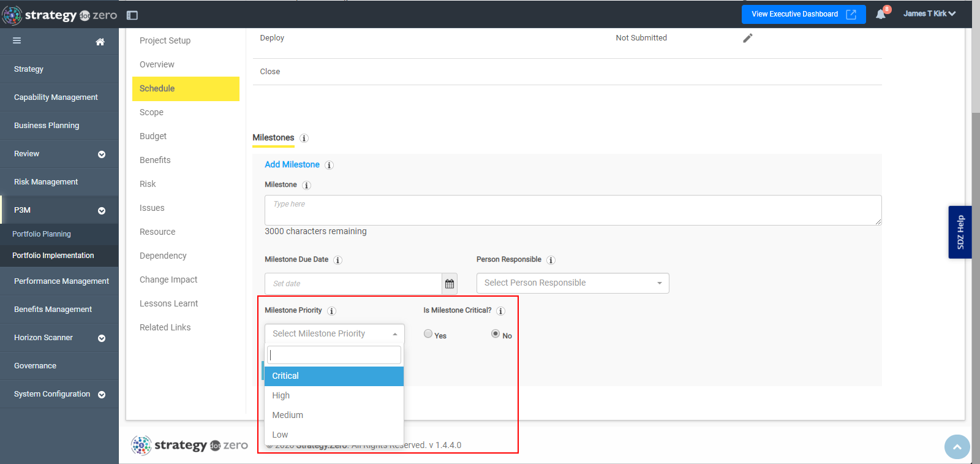The height and width of the screenshot is (464, 980).
Task: Show info for Person Responsible
Action: click(551, 261)
